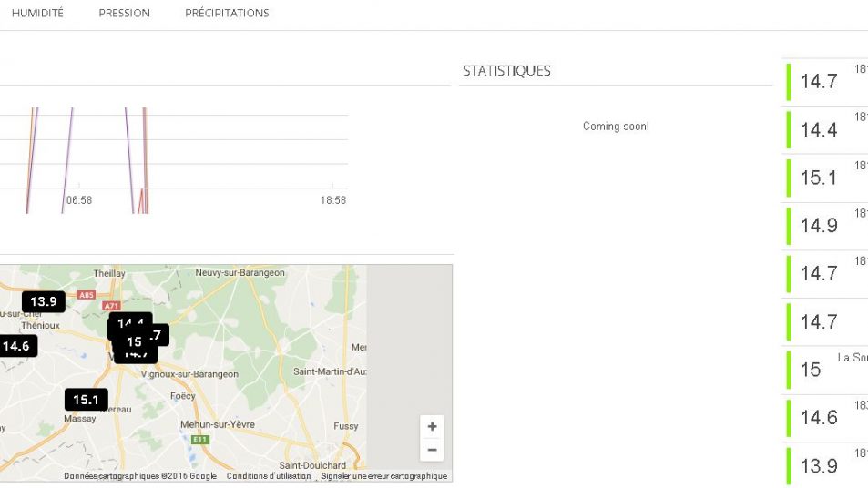Click the 13.9 temperature marker on the map
Image resolution: width=868 pixels, height=488 pixels.
[43, 301]
